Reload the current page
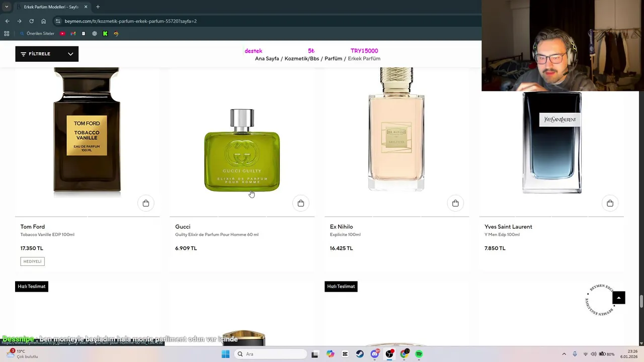This screenshot has height=362, width=644. point(31,21)
